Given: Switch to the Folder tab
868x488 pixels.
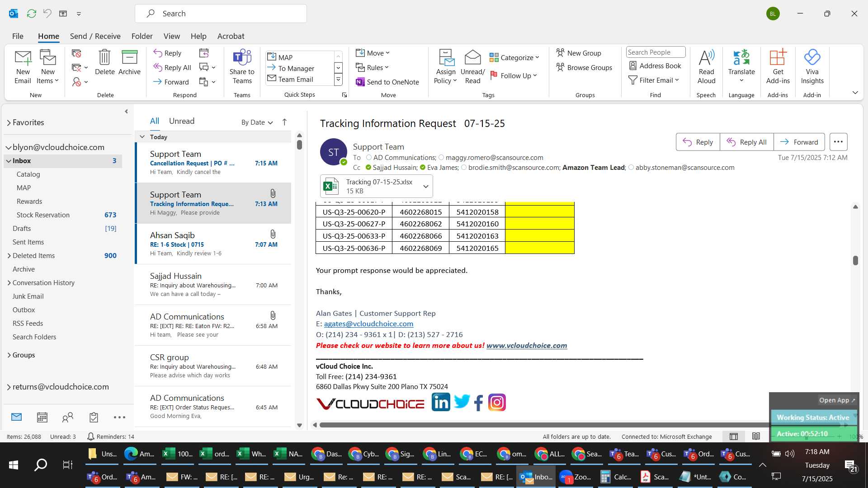Looking at the screenshot, I should [142, 36].
